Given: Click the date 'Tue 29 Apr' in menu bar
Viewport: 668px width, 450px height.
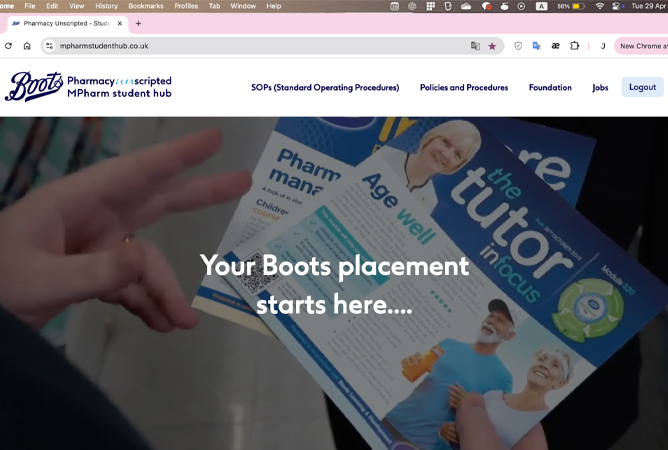Looking at the screenshot, I should [x=649, y=6].
